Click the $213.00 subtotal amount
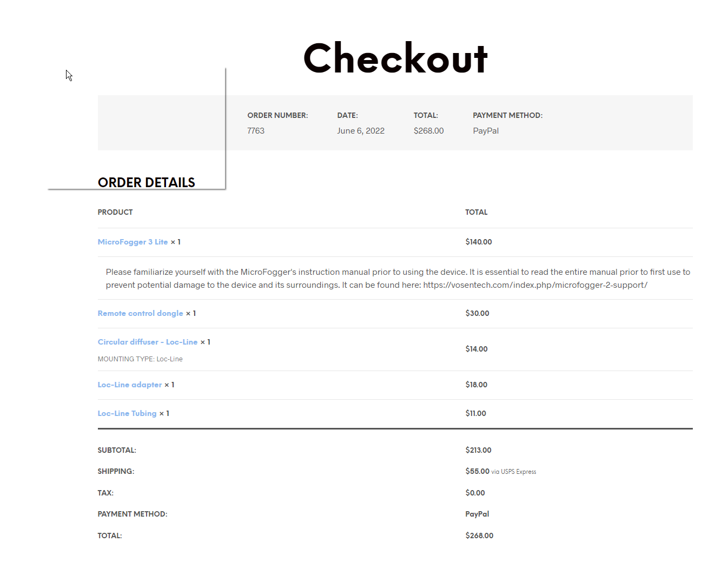 click(x=478, y=450)
